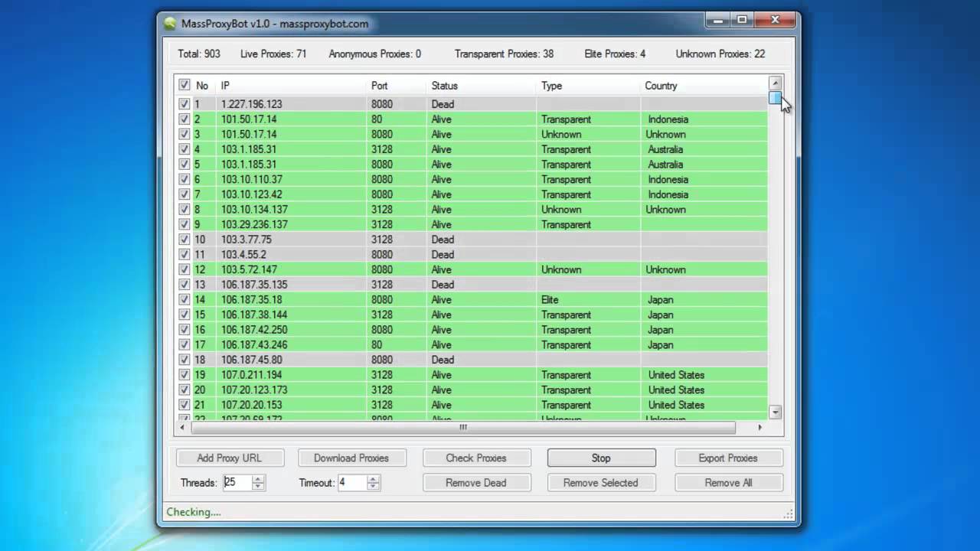980x551 pixels.
Task: Click the Remove All button
Action: point(728,483)
